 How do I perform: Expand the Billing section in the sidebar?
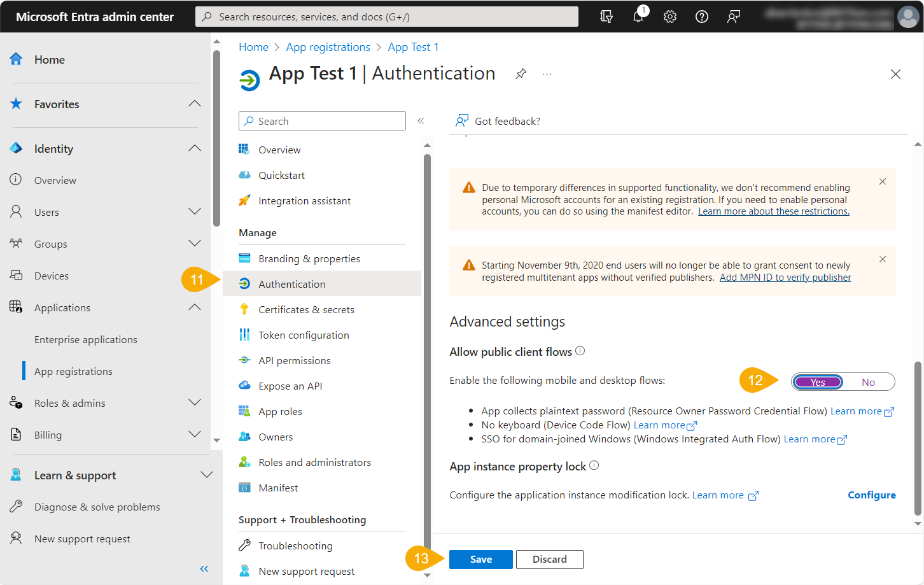(195, 434)
